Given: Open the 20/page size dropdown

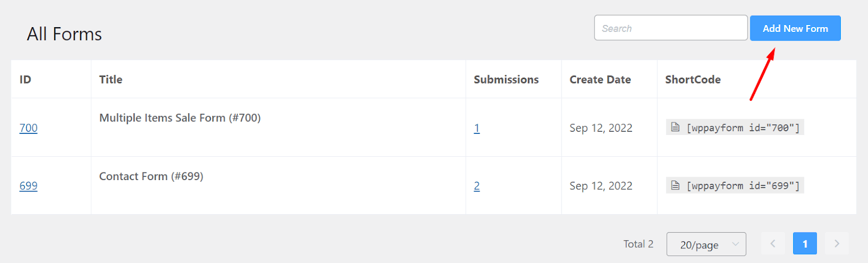Looking at the screenshot, I should click(x=706, y=245).
